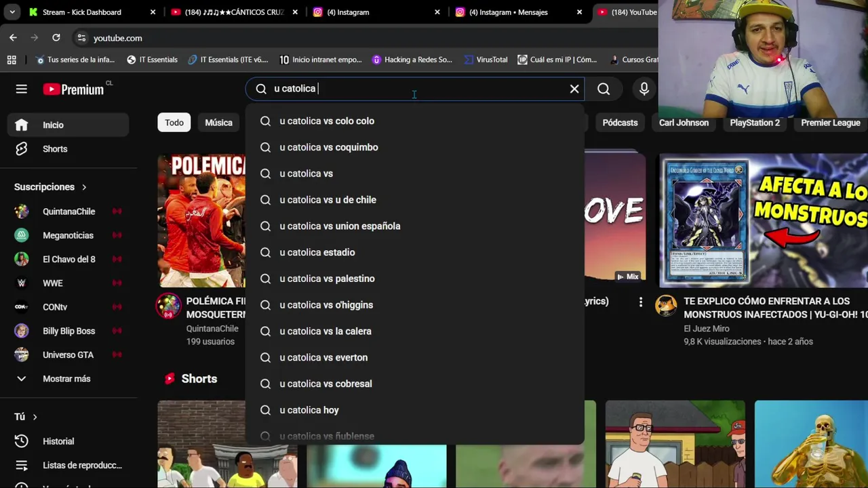Image resolution: width=868 pixels, height=488 pixels.
Task: Click the YouTube Premium logo
Action: (x=73, y=89)
